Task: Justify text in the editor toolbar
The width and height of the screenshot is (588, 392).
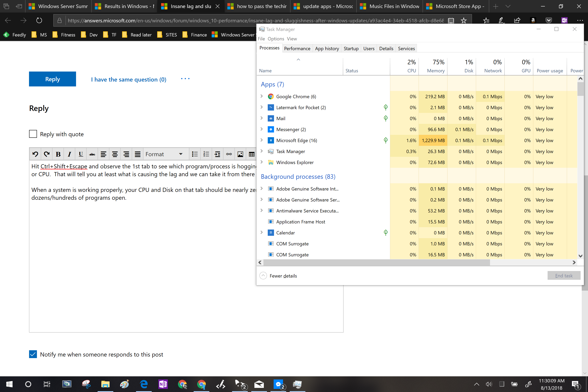Action: coord(138,154)
